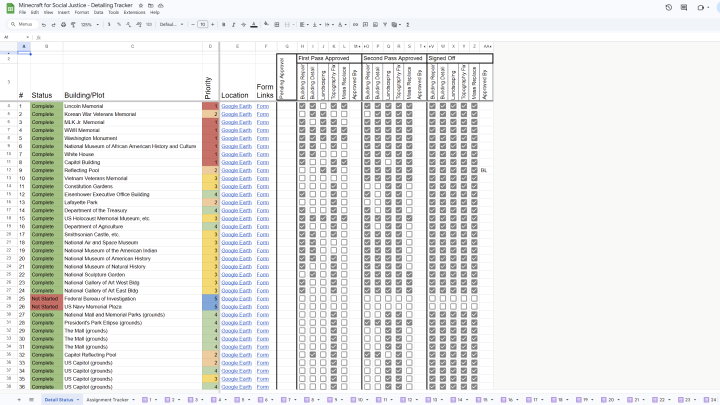
Task: Increase decimal places
Action: pyautogui.click(x=139, y=24)
